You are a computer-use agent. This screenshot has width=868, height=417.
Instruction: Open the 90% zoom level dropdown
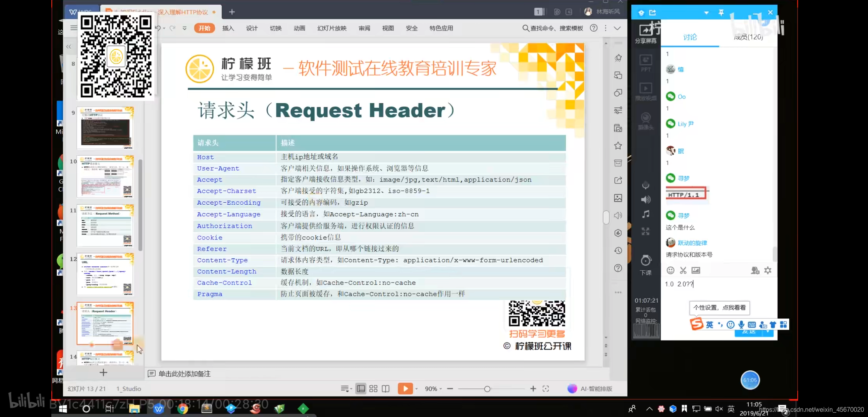(433, 389)
